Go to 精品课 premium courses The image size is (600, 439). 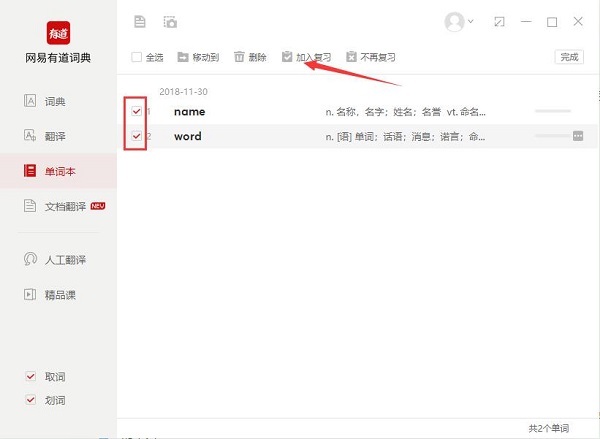tap(59, 295)
